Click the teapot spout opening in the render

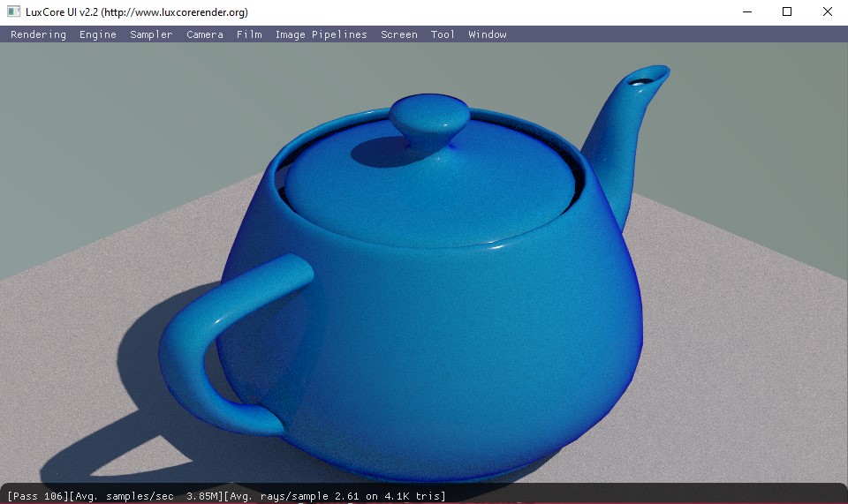[x=644, y=79]
